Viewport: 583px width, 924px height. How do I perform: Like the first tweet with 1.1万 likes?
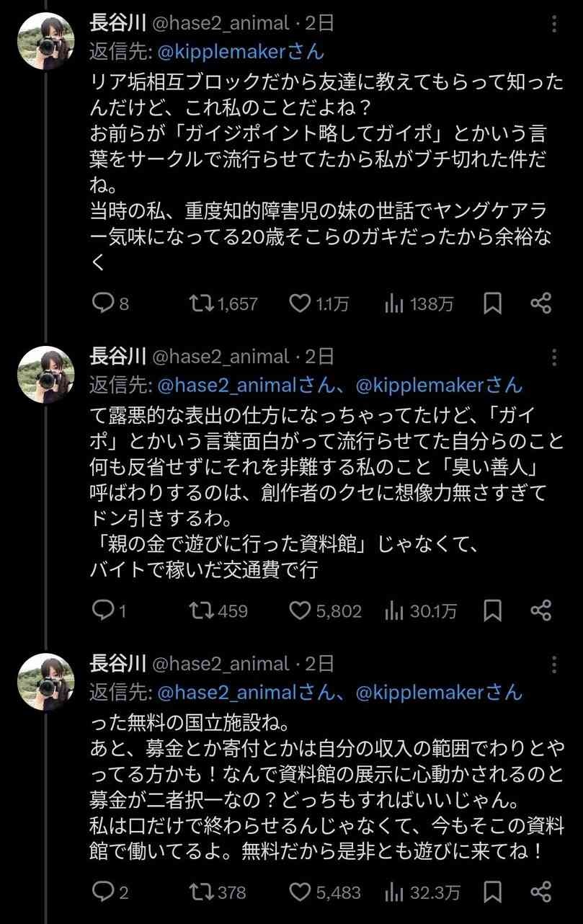[x=300, y=304]
